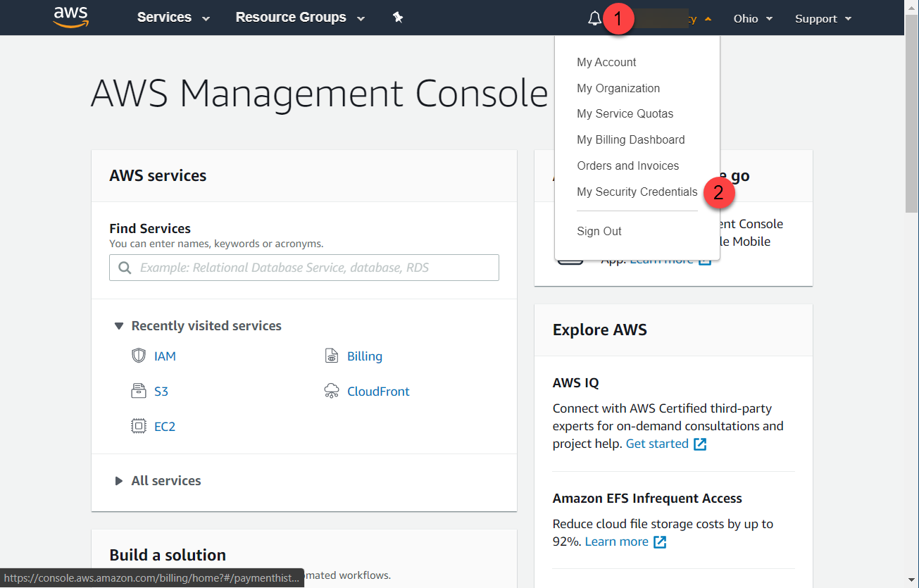Image resolution: width=919 pixels, height=588 pixels.
Task: Choose Sign Out from menu
Action: (599, 231)
